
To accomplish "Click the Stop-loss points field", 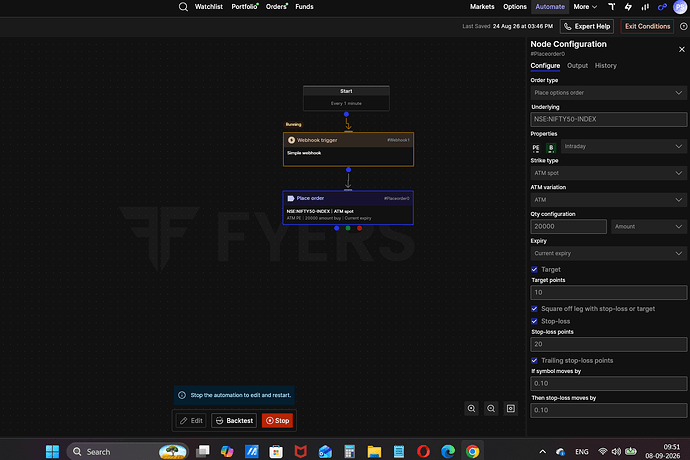I will pyautogui.click(x=608, y=344).
